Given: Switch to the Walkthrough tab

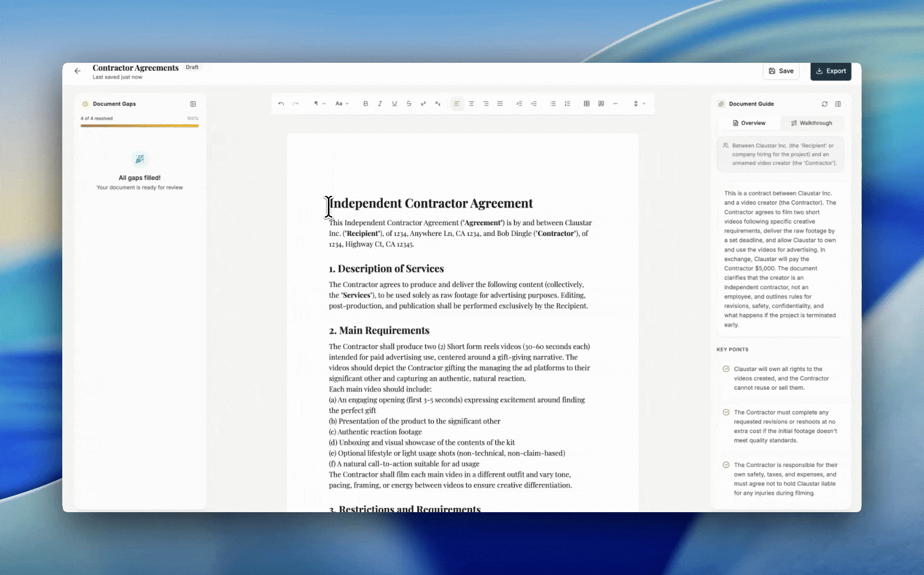Looking at the screenshot, I should point(812,123).
